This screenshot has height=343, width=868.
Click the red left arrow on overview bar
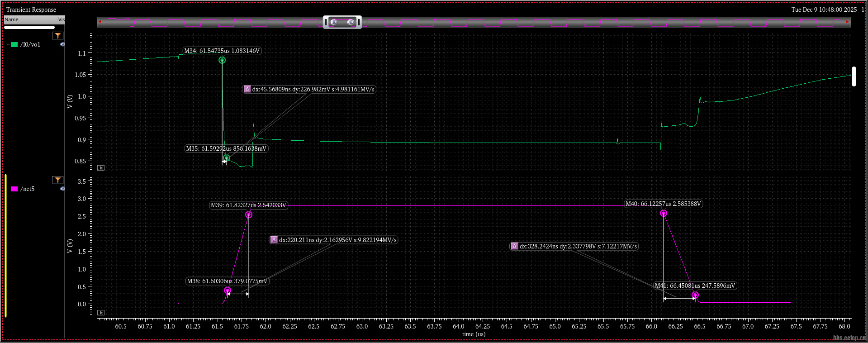coord(100,22)
